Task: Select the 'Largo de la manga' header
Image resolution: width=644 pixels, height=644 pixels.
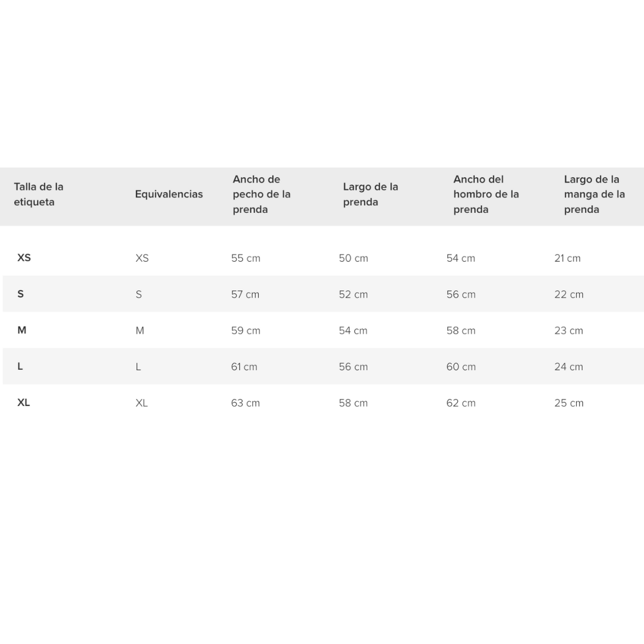Action: tap(595, 194)
